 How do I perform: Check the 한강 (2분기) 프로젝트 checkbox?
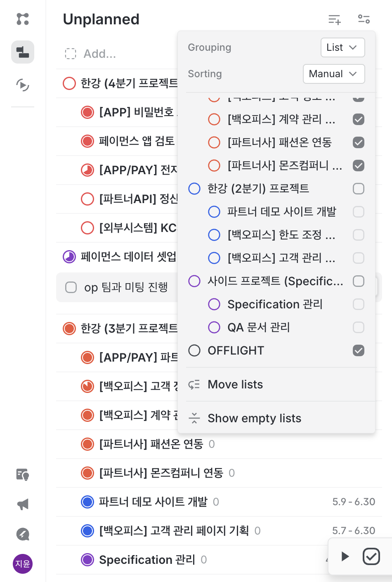359,189
